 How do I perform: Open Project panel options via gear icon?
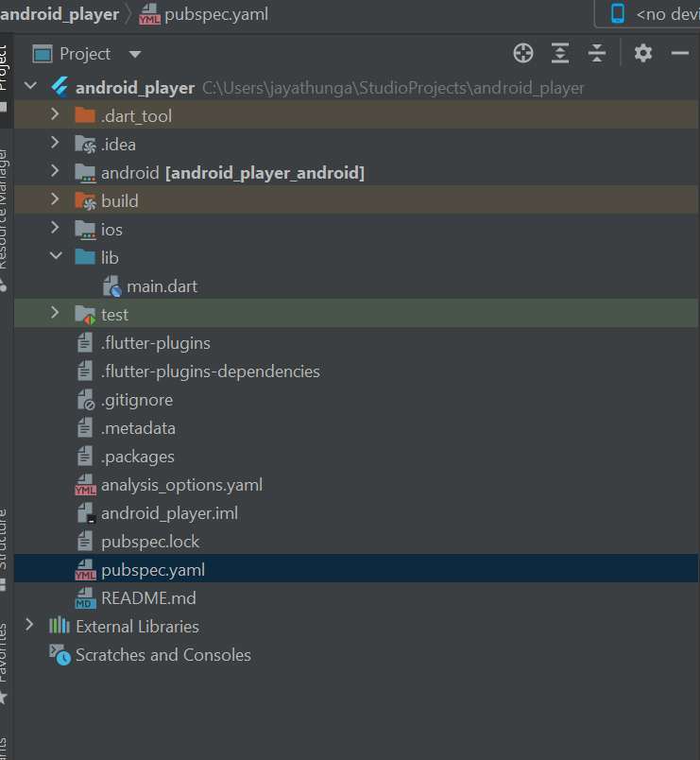tap(642, 53)
